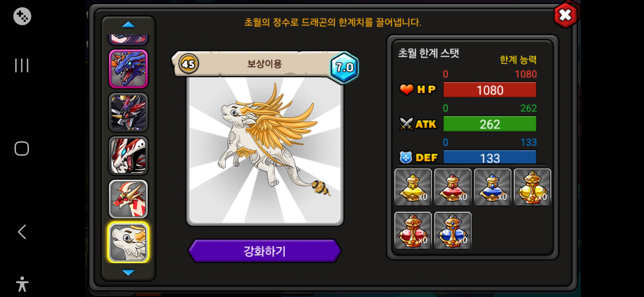Click the Android home square button
This screenshot has width=644, height=297.
click(x=22, y=148)
